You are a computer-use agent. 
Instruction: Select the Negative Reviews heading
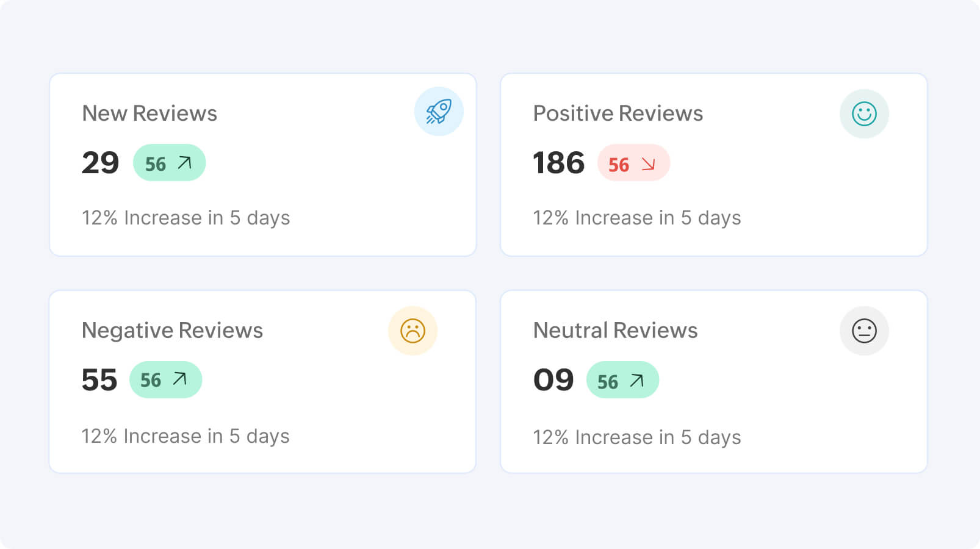(x=172, y=331)
